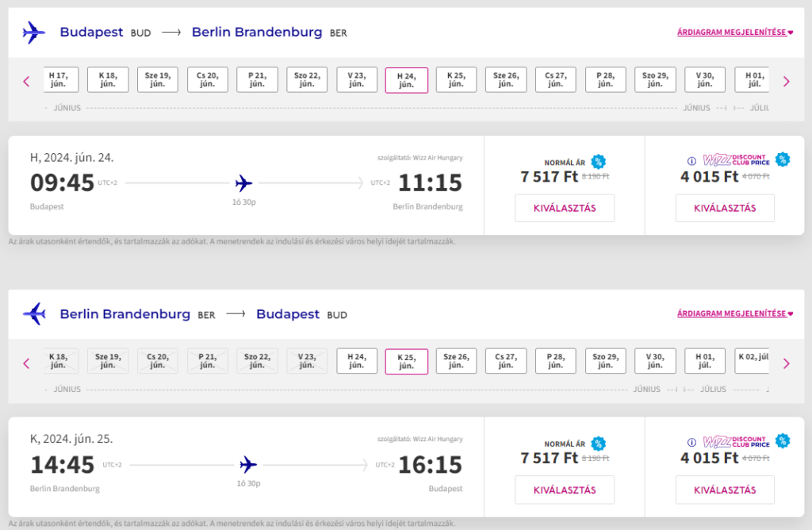
Task: Click the outbound normal price discount percent badge
Action: pyautogui.click(x=599, y=162)
